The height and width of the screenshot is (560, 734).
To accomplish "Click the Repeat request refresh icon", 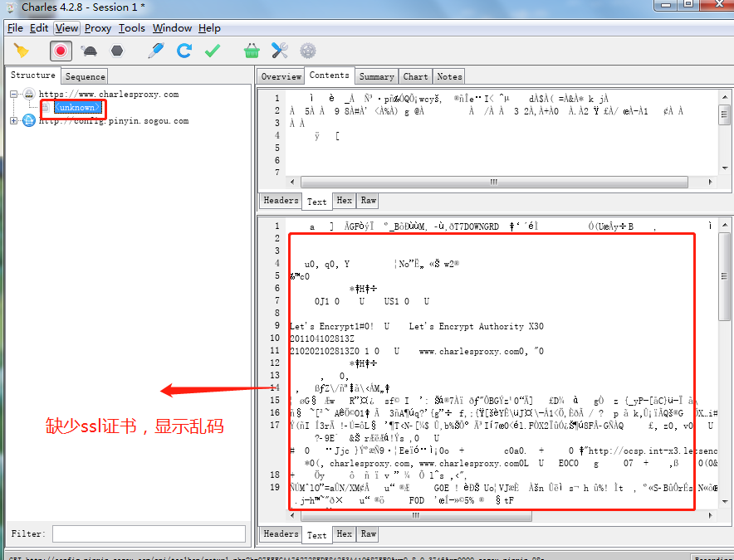I will click(184, 51).
